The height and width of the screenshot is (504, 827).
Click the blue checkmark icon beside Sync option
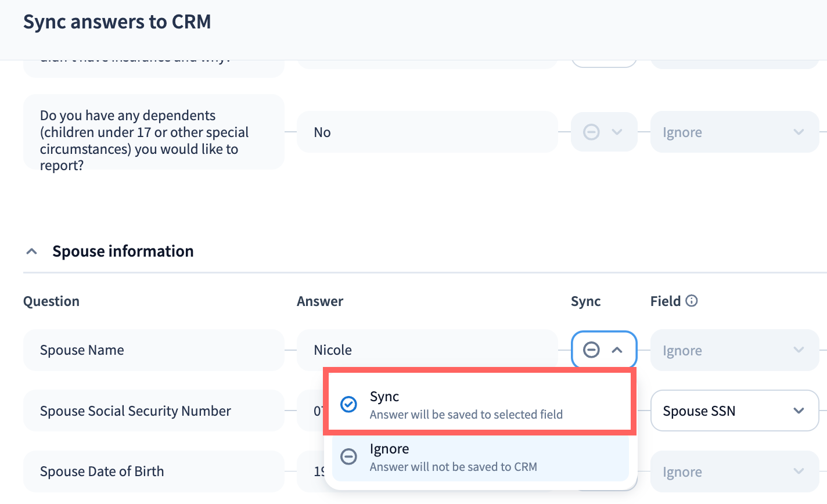348,404
